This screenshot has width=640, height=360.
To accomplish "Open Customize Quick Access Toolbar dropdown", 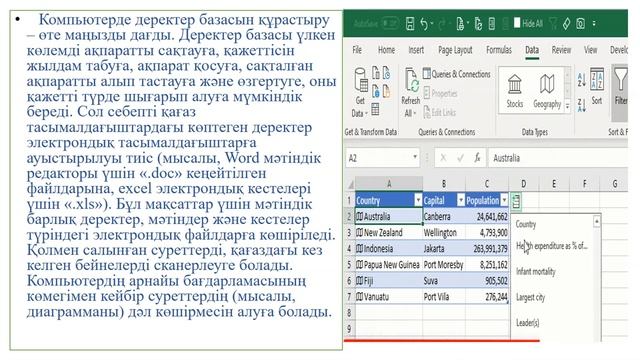I will coord(594,24).
